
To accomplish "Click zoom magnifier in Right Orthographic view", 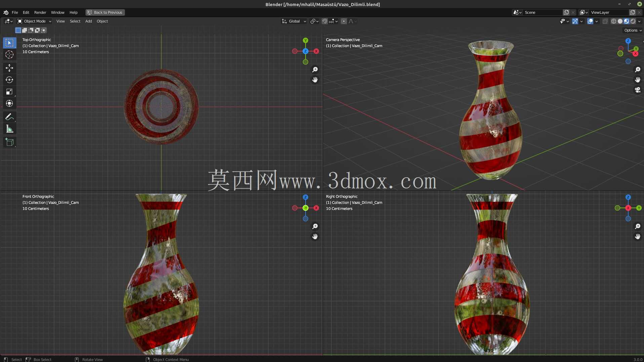I will coord(638,226).
